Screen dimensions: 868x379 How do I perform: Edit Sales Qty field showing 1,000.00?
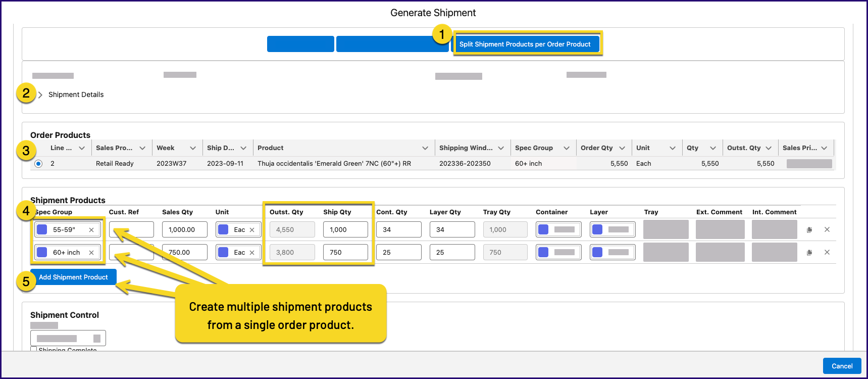pyautogui.click(x=185, y=229)
